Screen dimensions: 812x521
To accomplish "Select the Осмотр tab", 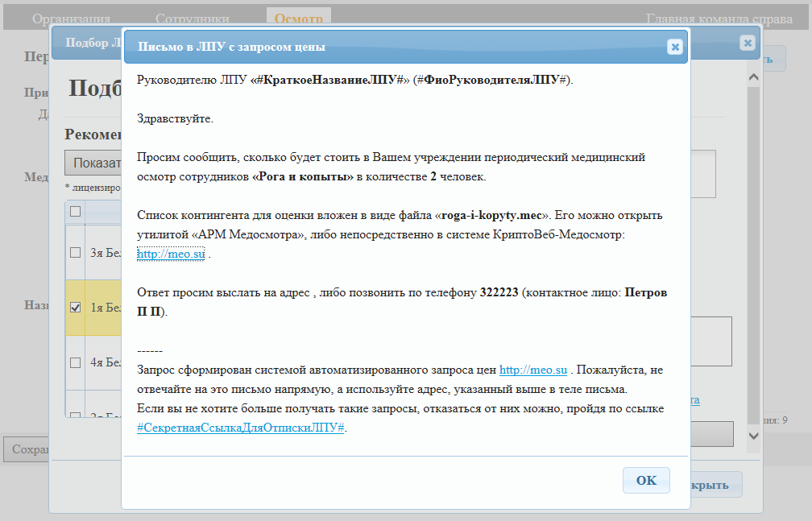I will point(298,19).
